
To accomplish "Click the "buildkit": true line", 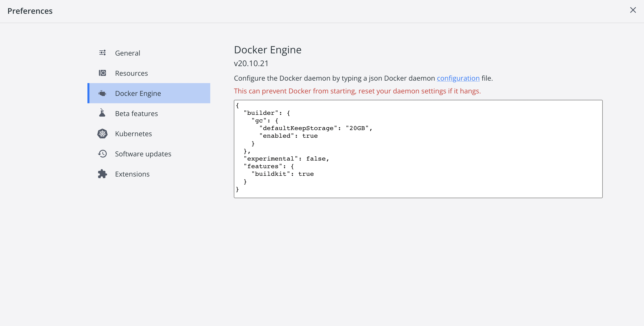I will (282, 174).
